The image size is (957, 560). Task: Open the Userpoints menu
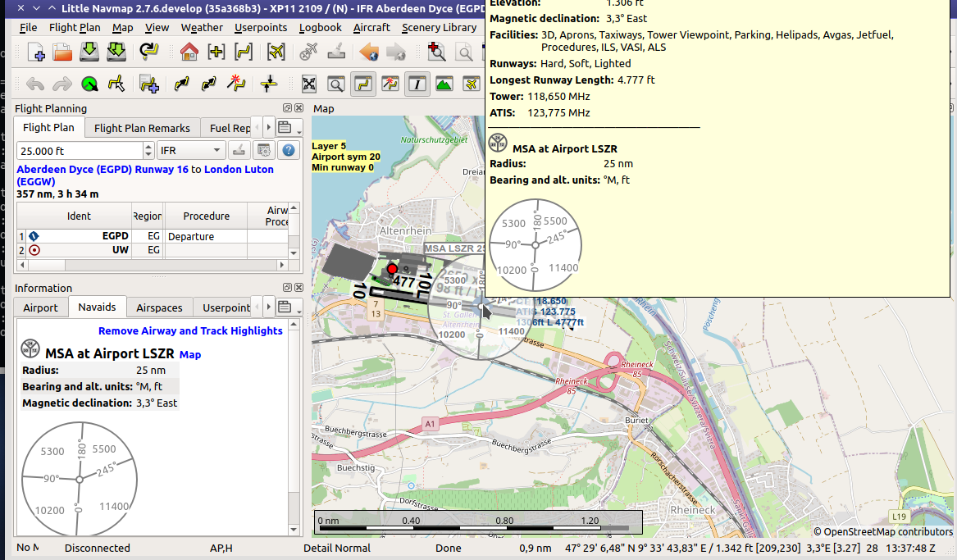[x=261, y=27]
